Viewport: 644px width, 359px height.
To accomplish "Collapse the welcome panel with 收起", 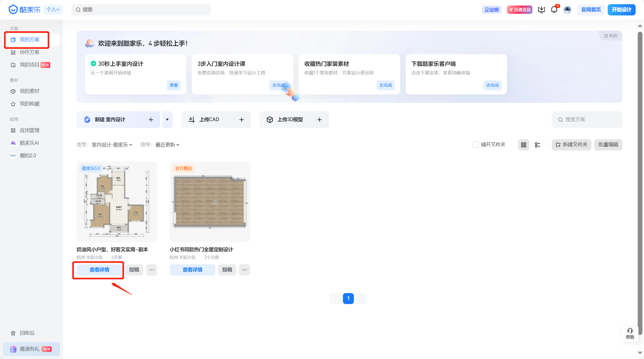I will [x=611, y=36].
